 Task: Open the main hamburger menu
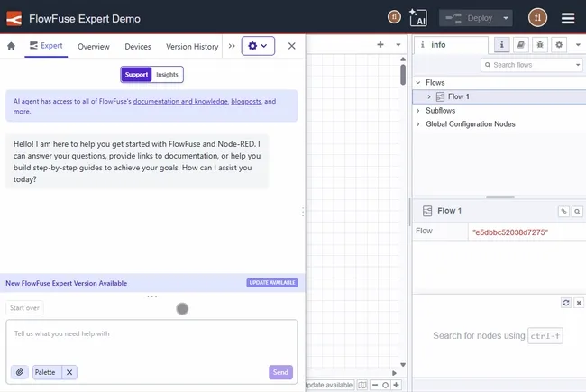(567, 17)
